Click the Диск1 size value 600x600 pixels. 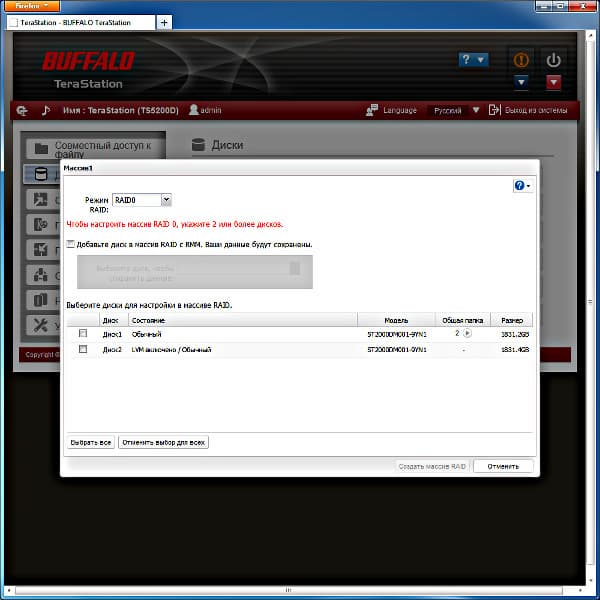[x=515, y=334]
